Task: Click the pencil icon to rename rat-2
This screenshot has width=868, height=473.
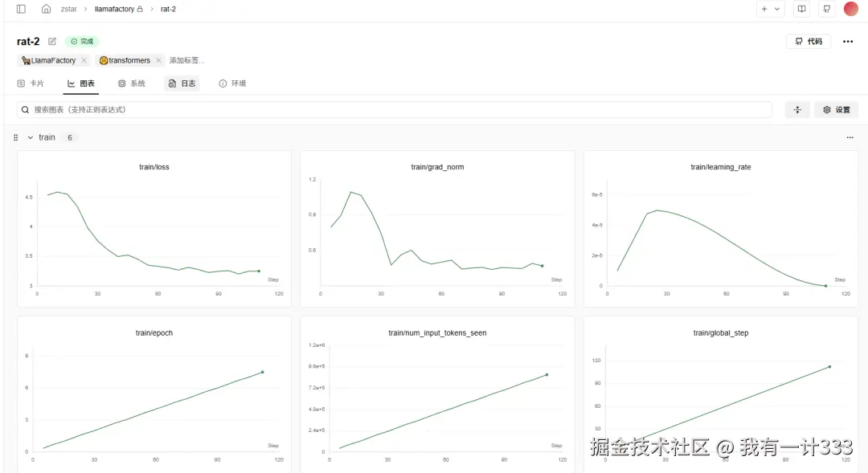Action: pyautogui.click(x=51, y=41)
